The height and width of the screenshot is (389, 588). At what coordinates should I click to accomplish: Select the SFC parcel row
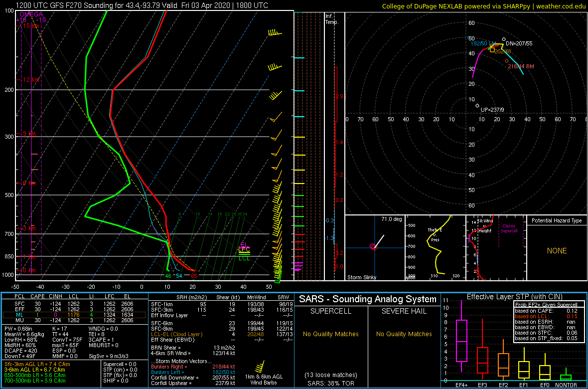[x=75, y=303]
